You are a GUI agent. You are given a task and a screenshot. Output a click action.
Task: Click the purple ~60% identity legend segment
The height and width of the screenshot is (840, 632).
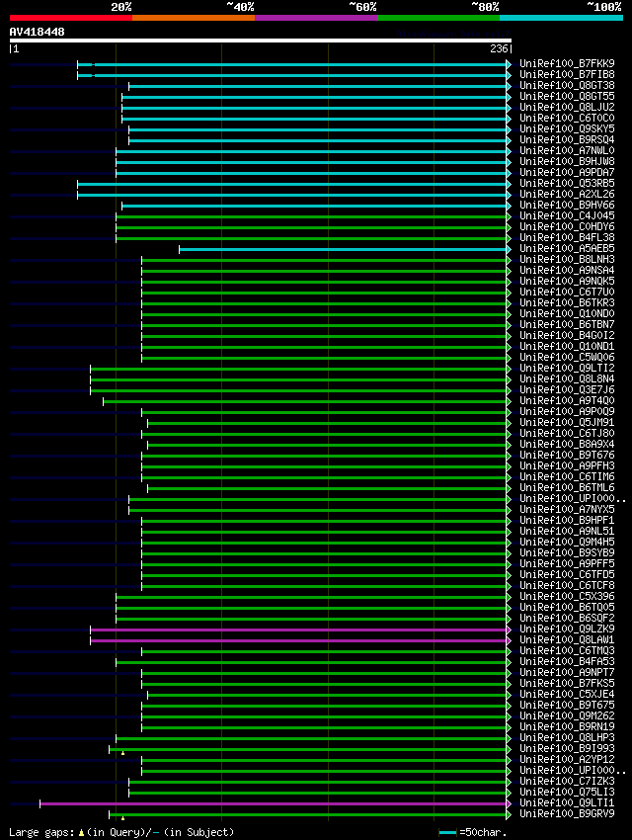tap(316, 18)
